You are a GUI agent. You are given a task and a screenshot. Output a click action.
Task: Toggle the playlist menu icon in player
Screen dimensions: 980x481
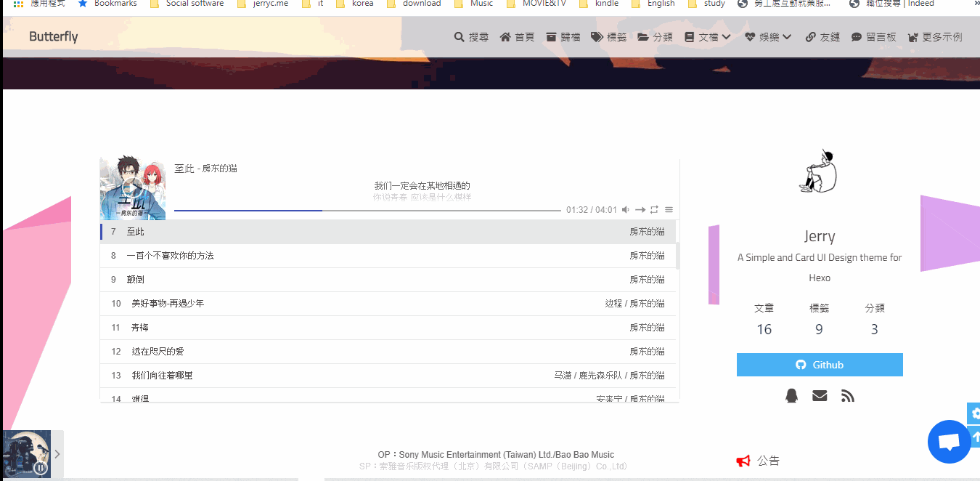669,210
